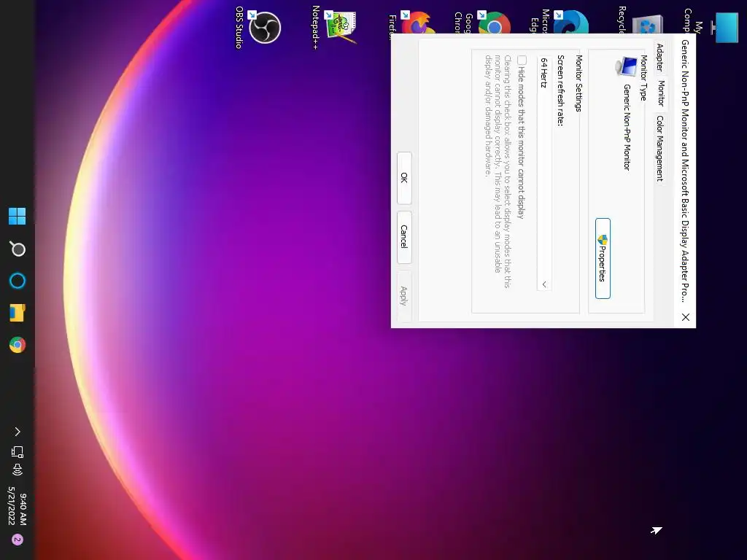
Task: Select the Monitor tab
Action: tap(661, 93)
